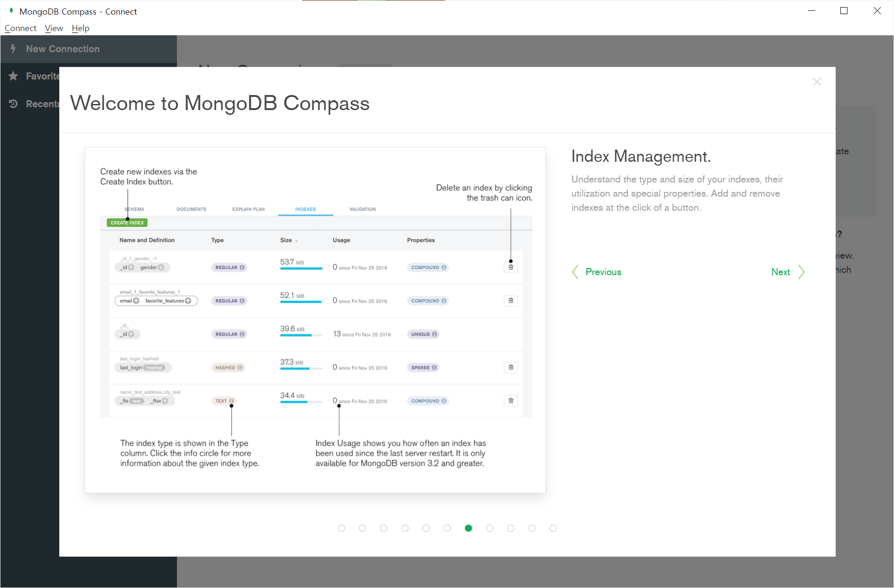Select the second slide indicator dot
The image size is (894, 588).
363,528
